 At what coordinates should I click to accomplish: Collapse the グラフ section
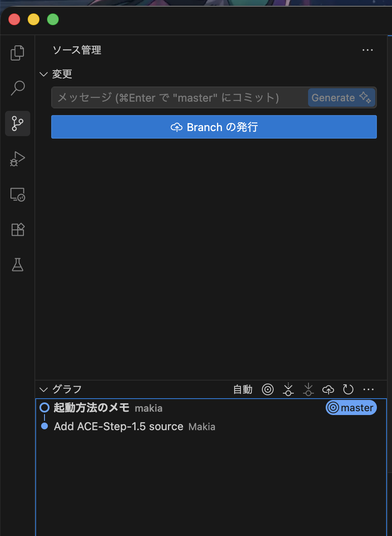pos(44,389)
